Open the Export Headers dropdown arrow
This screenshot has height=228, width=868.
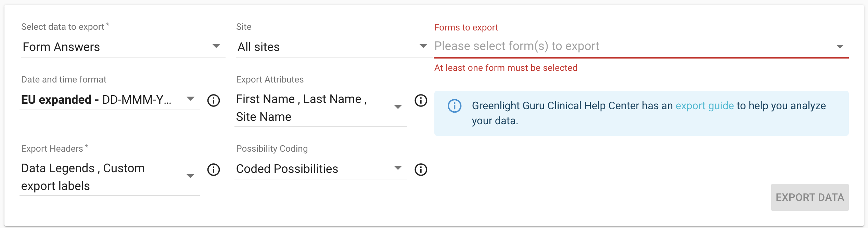point(191,176)
